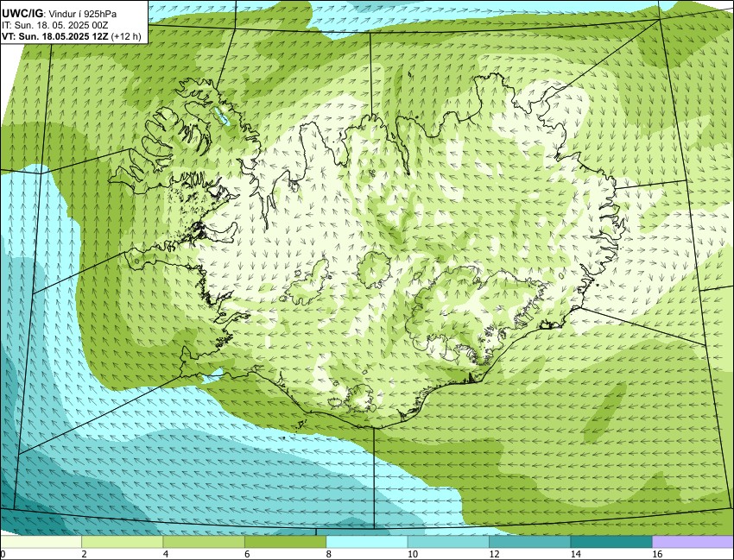This screenshot has width=734, height=560.
Task: Click the legend value '8'
Action: (x=329, y=554)
